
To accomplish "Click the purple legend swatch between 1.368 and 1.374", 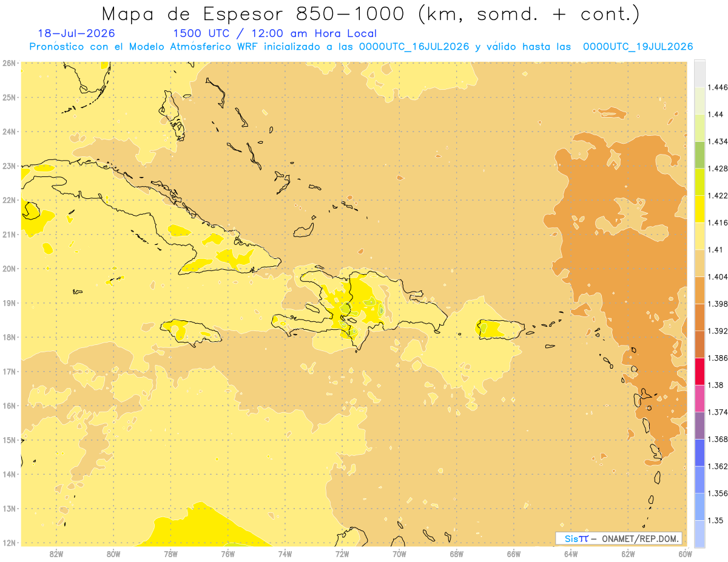I will [x=700, y=426].
